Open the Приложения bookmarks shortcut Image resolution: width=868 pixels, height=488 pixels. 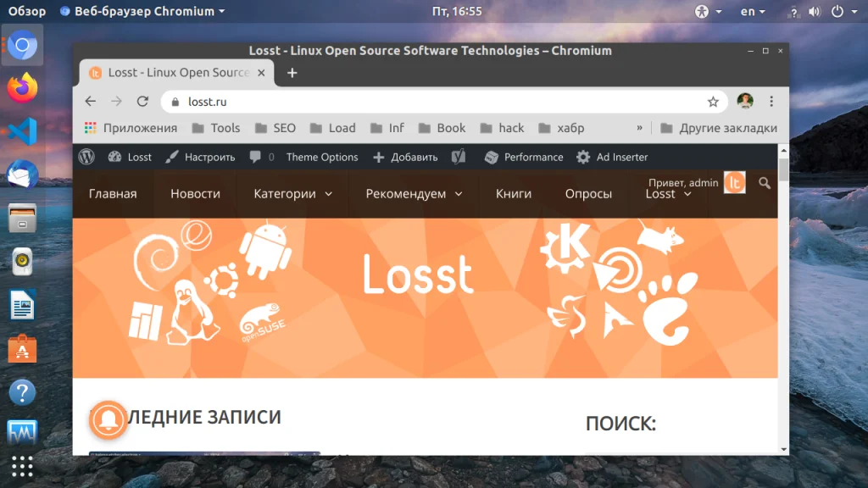pos(131,128)
